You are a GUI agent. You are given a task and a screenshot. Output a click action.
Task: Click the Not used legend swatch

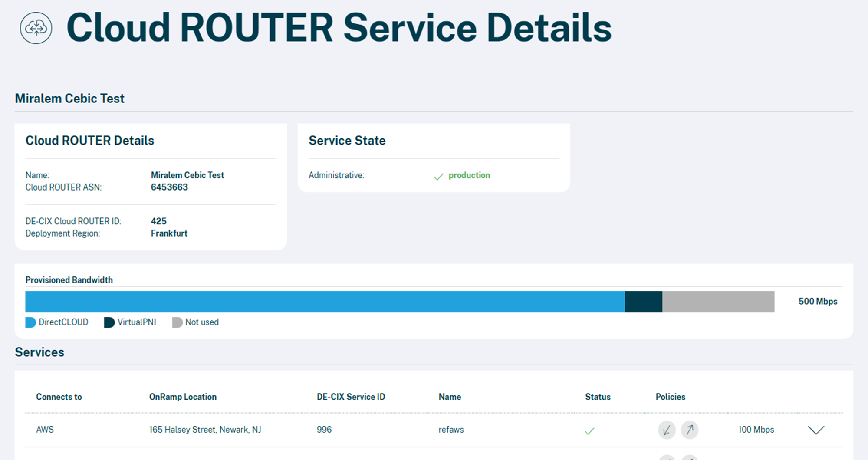point(177,322)
